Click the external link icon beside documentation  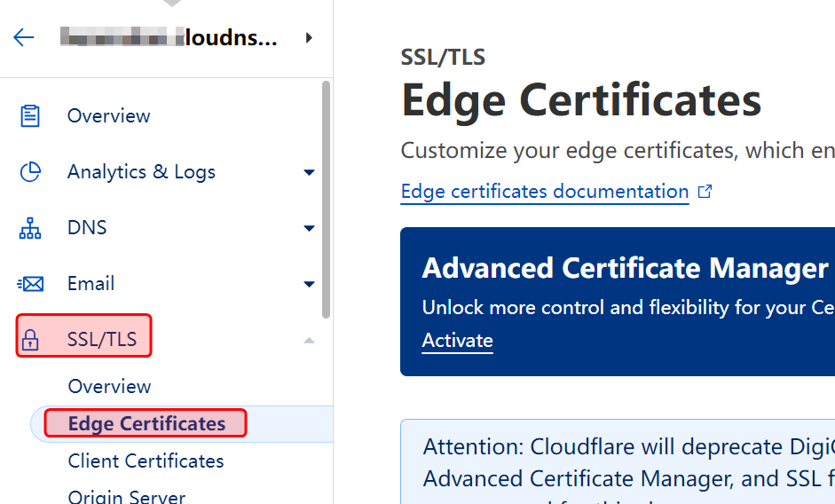[x=705, y=192]
